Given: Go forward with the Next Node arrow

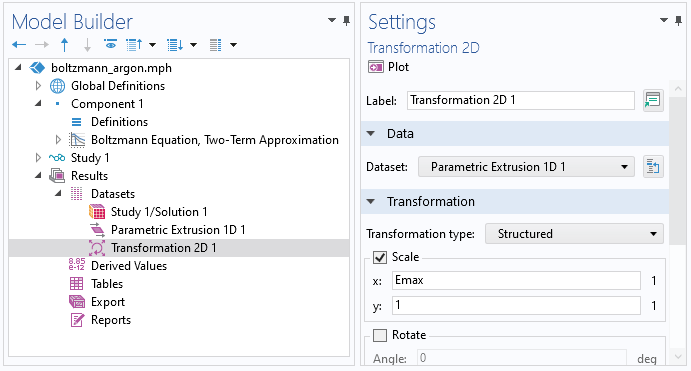Looking at the screenshot, I should pos(42,45).
